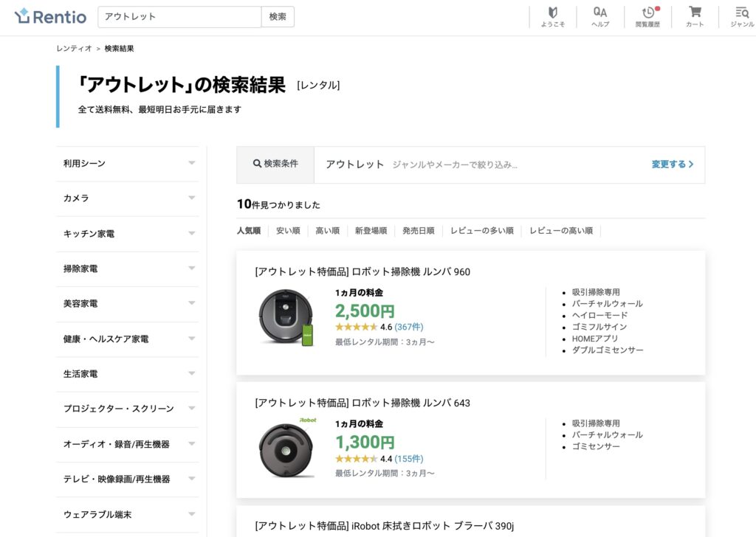The image size is (756, 537).
Task: Expand the 生活家電 category
Action: [127, 374]
